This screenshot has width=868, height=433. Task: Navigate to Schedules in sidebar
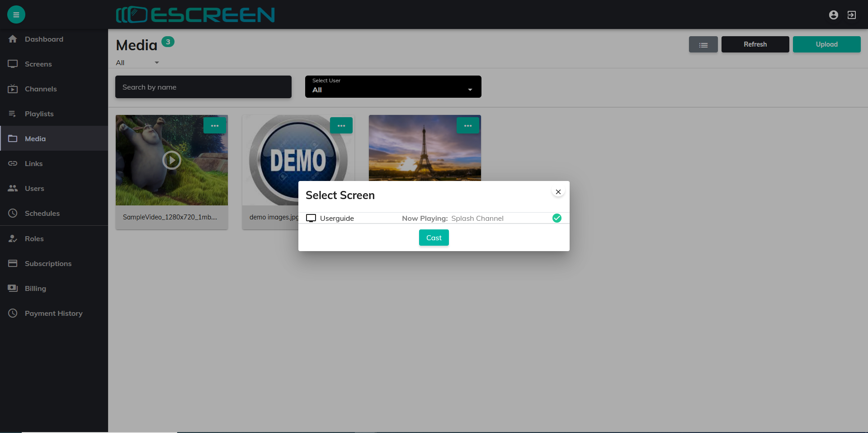[x=42, y=214]
